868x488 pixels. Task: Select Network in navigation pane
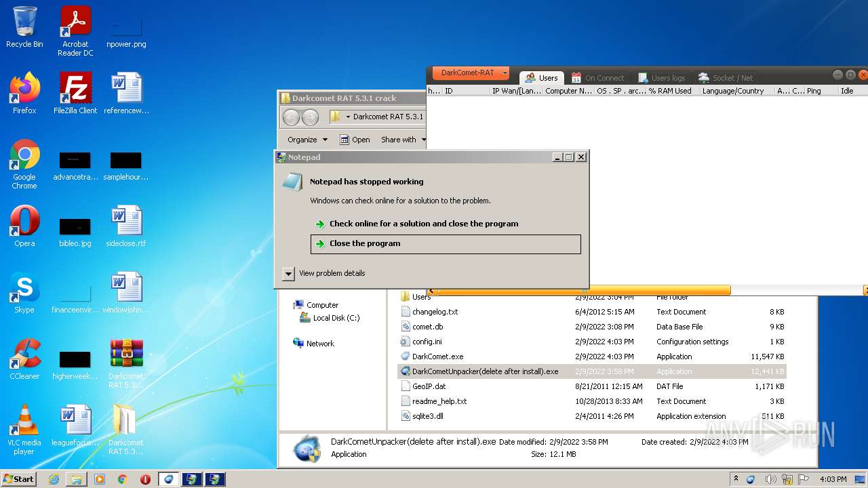314,344
